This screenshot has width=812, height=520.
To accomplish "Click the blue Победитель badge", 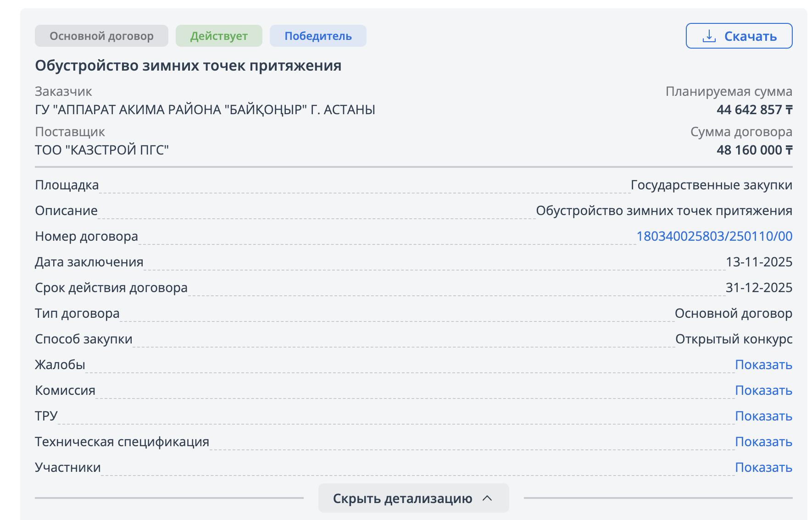I will coord(318,36).
